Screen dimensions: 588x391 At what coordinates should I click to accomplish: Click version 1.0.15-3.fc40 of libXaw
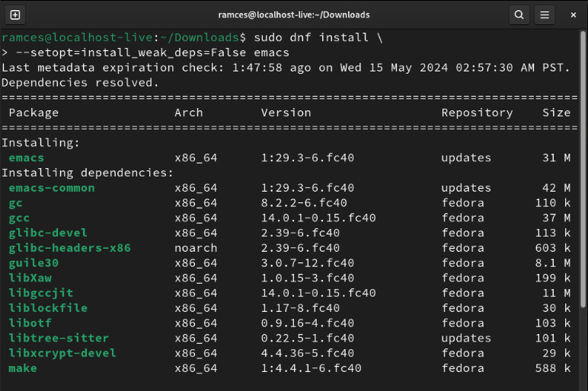click(x=308, y=278)
